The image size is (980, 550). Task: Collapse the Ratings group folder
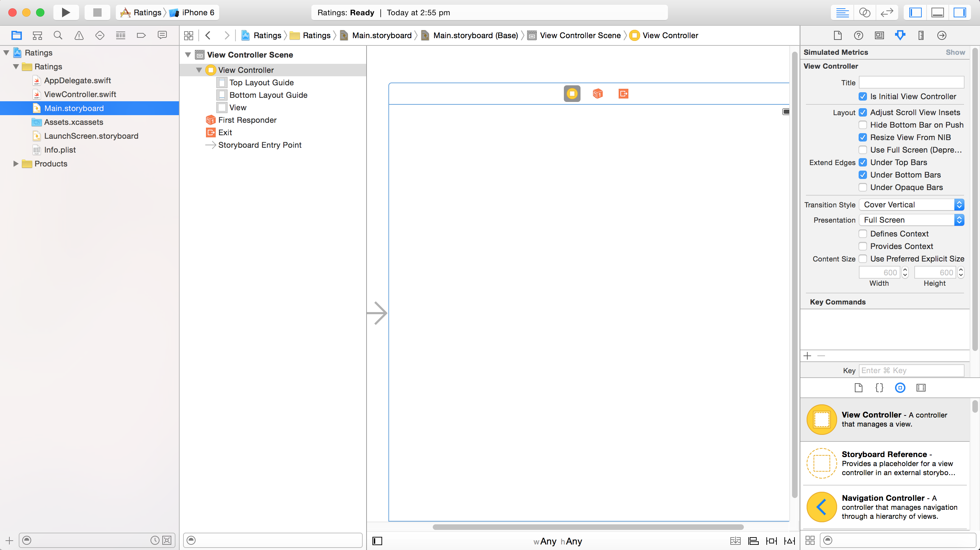pyautogui.click(x=16, y=67)
